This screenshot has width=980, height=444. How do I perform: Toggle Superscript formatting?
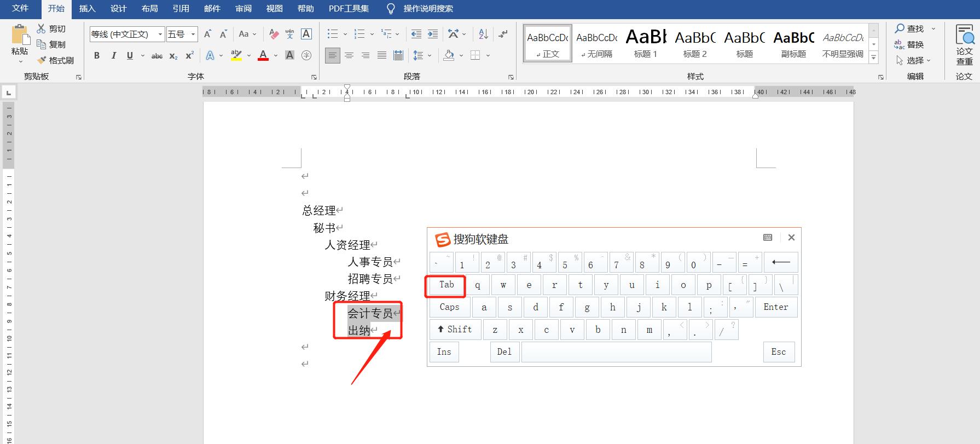coord(189,55)
